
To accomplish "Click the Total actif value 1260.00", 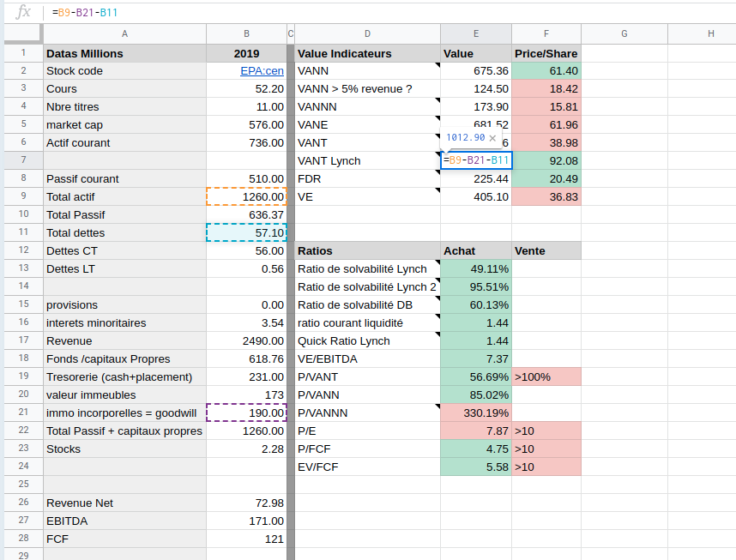I will [247, 196].
